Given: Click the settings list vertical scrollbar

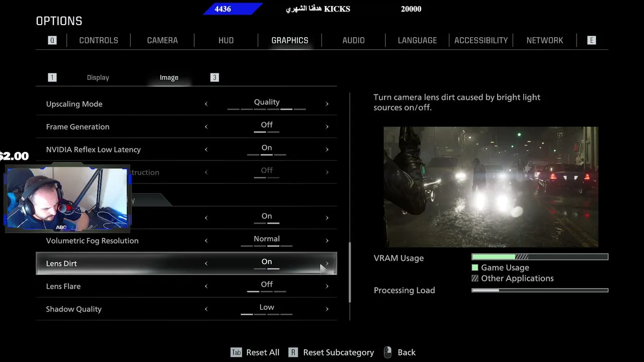Looking at the screenshot, I should [350, 273].
